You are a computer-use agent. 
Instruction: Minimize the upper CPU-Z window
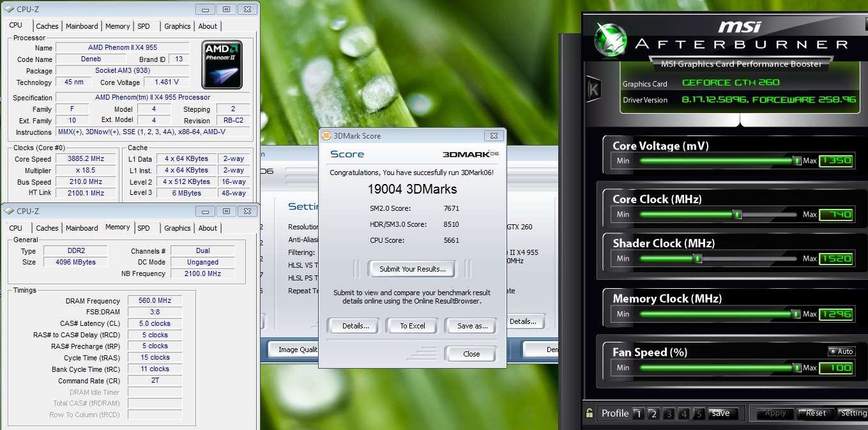pyautogui.click(x=205, y=9)
